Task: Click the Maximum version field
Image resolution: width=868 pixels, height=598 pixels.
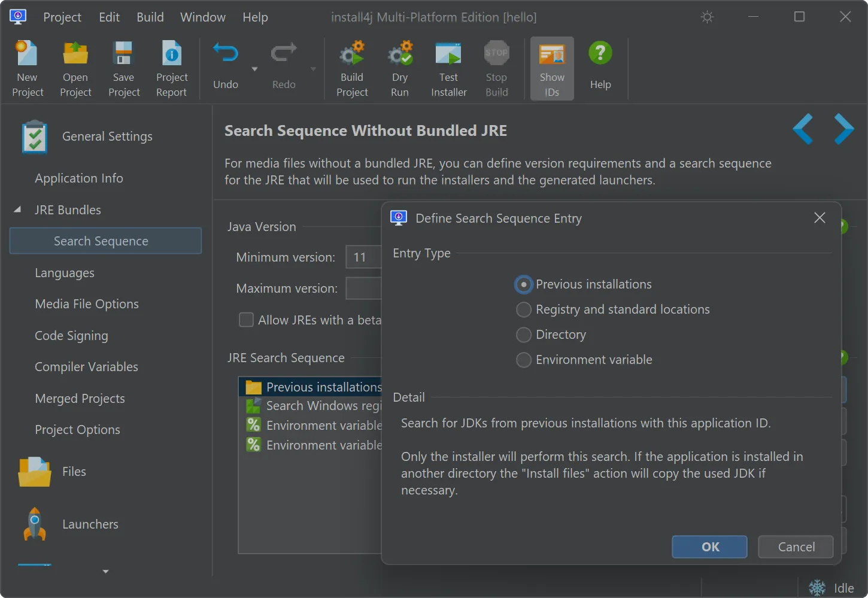Action: click(363, 288)
